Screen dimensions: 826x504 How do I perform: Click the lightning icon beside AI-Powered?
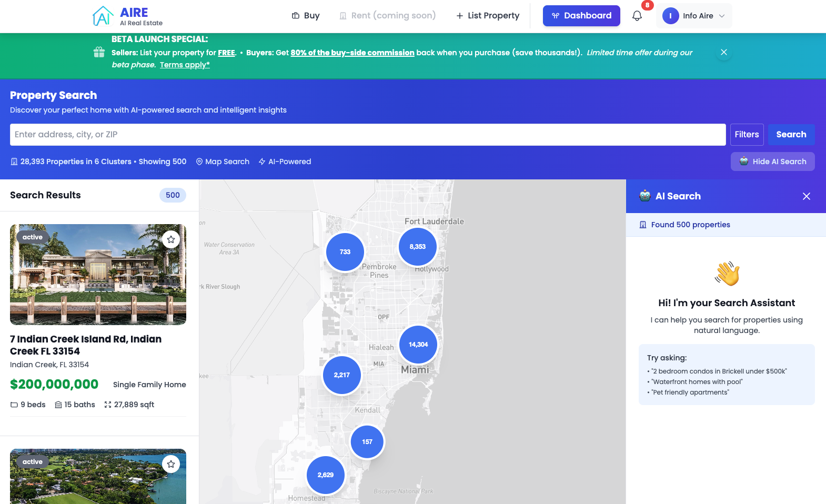pos(262,162)
